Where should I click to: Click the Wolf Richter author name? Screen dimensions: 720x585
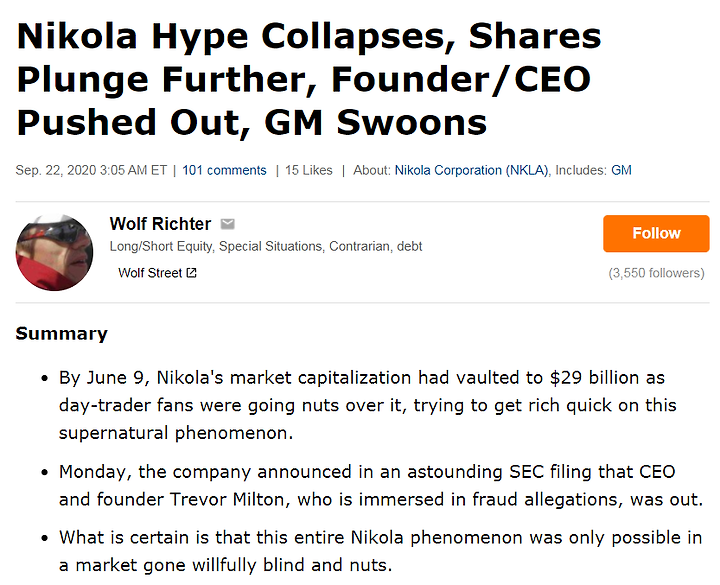click(160, 224)
